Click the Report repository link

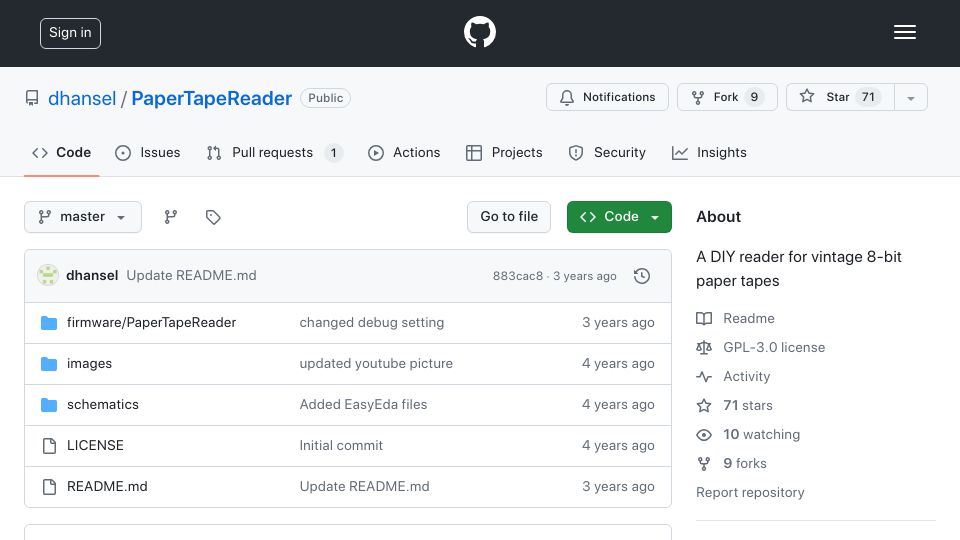click(750, 493)
